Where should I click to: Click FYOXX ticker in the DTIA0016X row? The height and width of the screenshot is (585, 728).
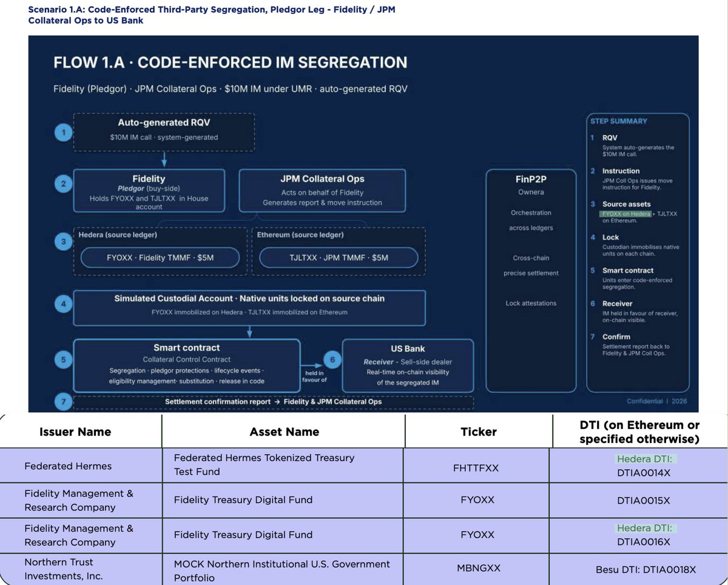coord(477,535)
